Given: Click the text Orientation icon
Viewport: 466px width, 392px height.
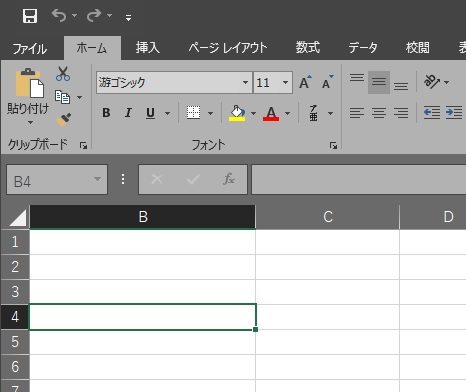Looking at the screenshot, I should pos(432,82).
